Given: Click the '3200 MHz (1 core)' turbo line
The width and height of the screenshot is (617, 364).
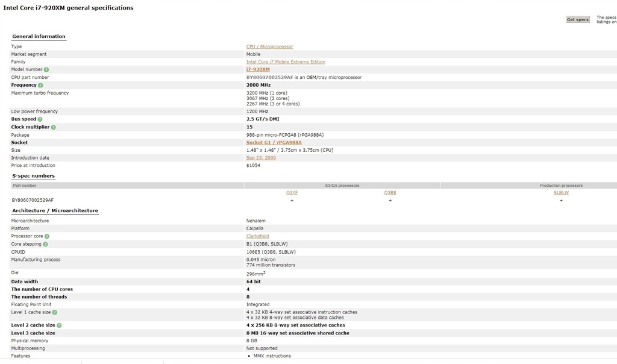Looking at the screenshot, I should coord(267,93).
